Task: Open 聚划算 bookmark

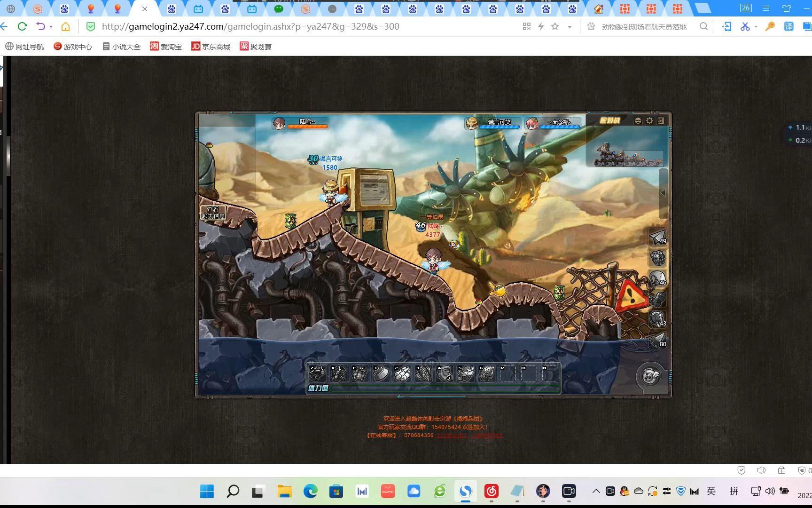Action: (256, 47)
